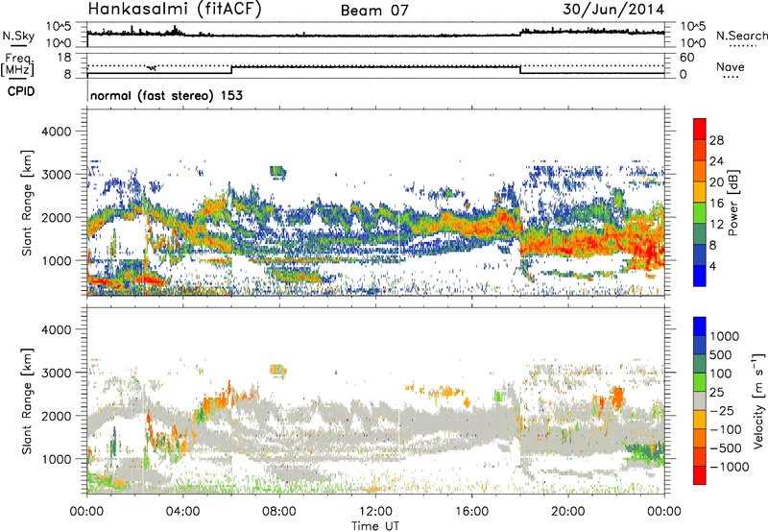Viewport: 768px width, 532px height.
Task: Click the 'N.Sky' axis label
Action: 18,36
